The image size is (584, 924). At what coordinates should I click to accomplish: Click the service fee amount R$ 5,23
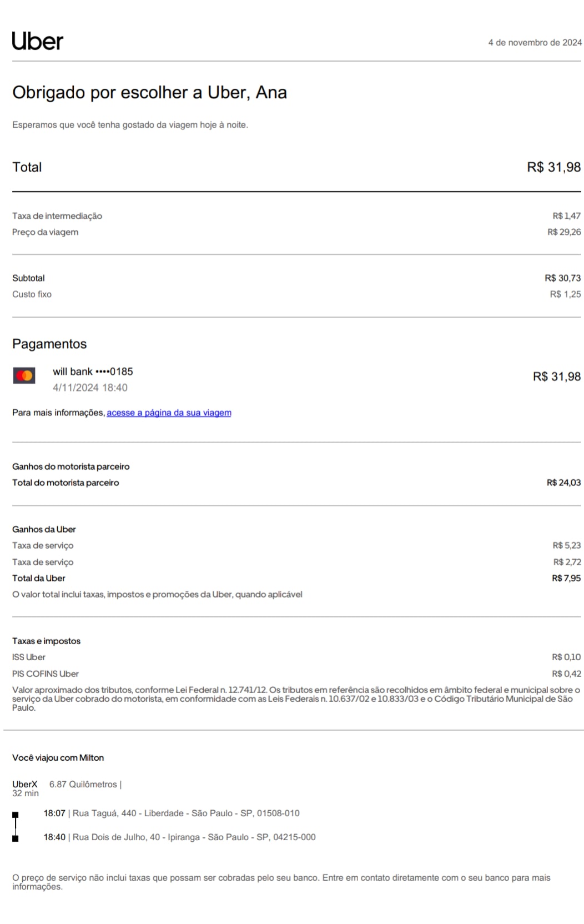(x=566, y=545)
